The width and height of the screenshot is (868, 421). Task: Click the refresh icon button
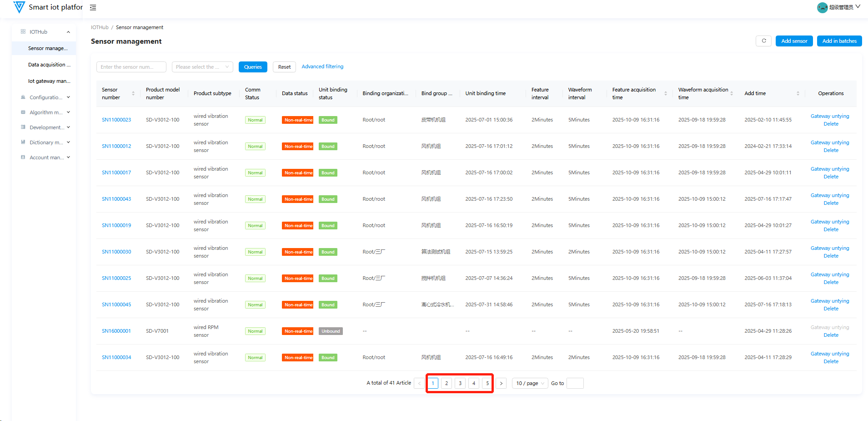click(763, 41)
